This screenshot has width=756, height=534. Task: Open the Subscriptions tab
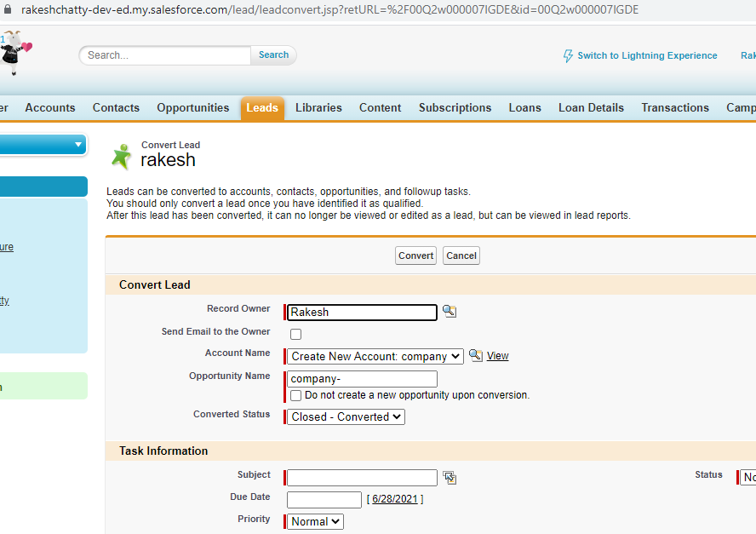[x=455, y=107]
